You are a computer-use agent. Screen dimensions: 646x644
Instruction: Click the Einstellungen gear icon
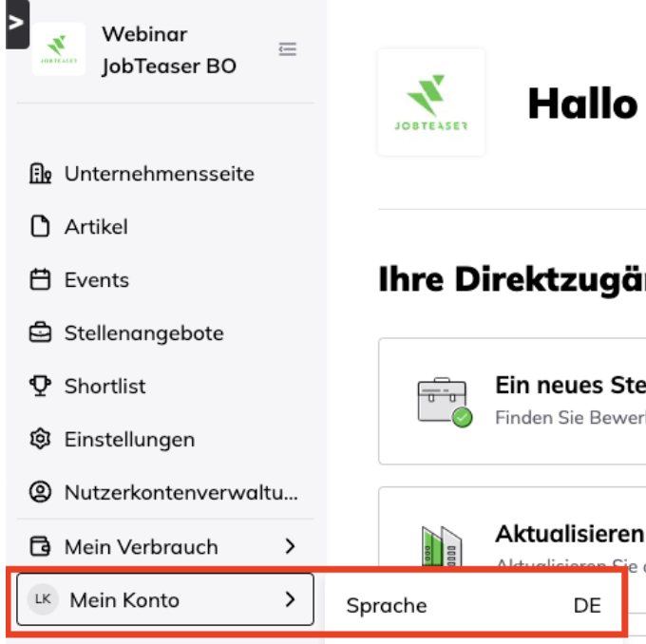40,440
